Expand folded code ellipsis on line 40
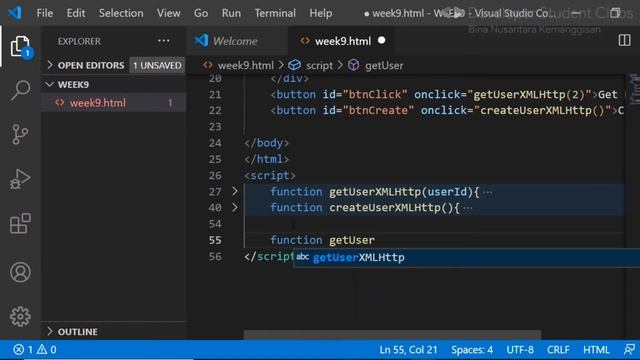 (x=468, y=208)
